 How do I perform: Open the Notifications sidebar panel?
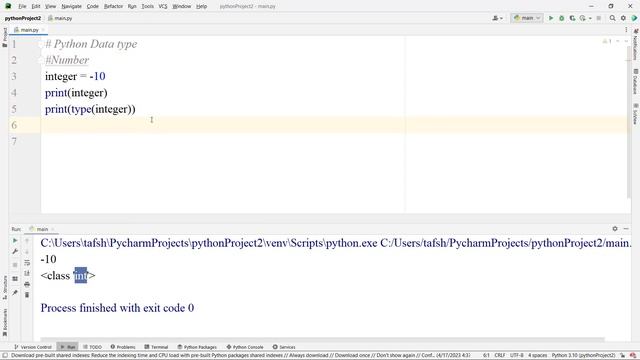tap(636, 44)
